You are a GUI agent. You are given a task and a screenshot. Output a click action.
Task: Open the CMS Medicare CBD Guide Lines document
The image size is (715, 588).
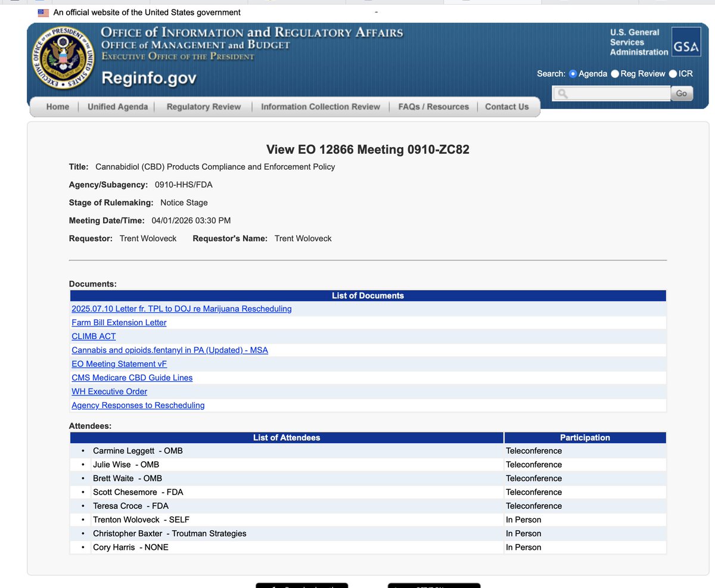point(132,377)
